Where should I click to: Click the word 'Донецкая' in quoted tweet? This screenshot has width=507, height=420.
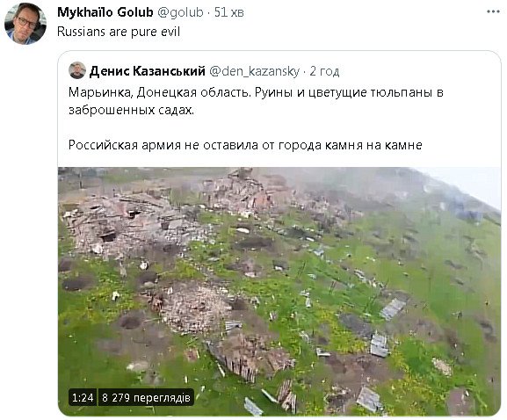pyautogui.click(x=167, y=92)
